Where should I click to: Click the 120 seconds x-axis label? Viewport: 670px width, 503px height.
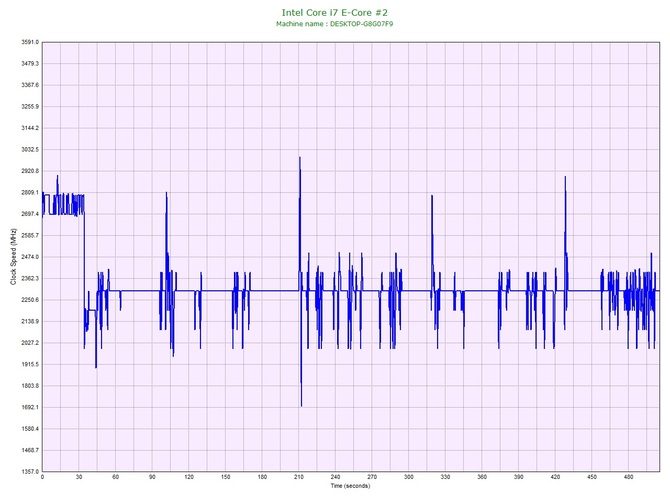189,477
